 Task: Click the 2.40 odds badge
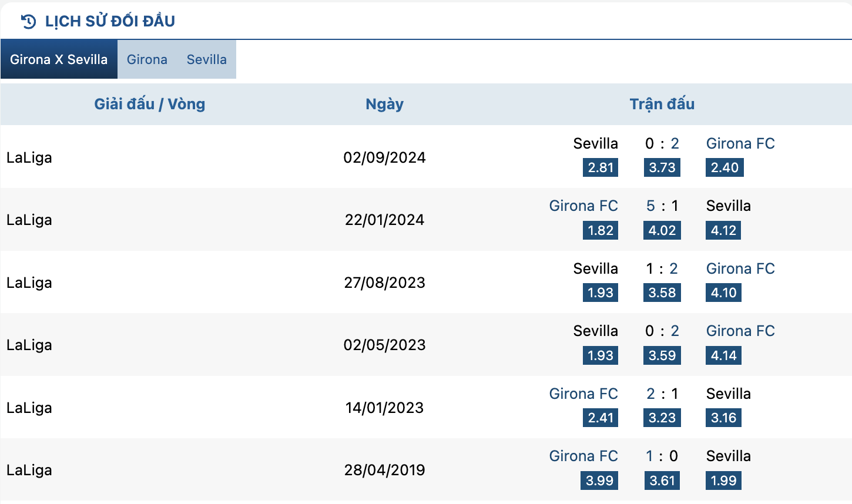tap(724, 167)
